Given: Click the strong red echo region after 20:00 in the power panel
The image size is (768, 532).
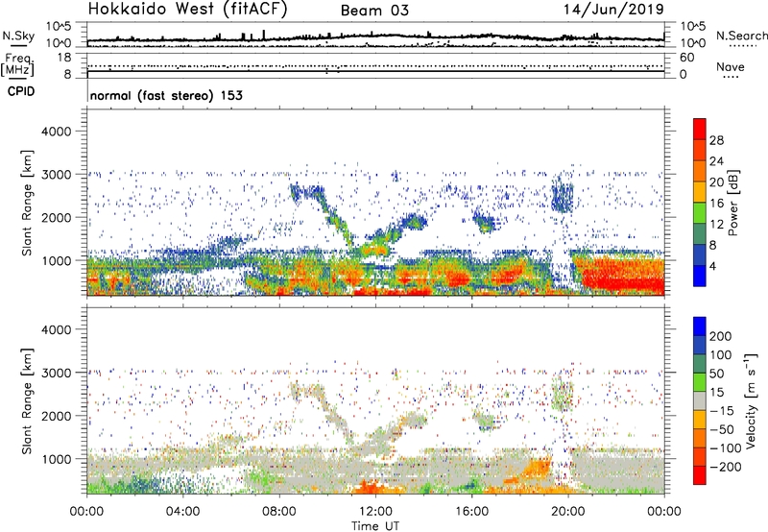Looking at the screenshot, I should click(x=622, y=276).
